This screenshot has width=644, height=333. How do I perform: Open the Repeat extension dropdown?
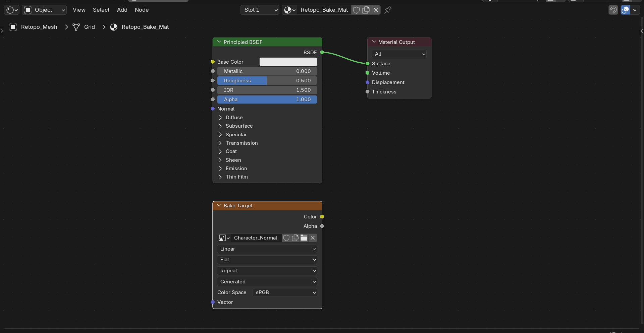point(267,271)
